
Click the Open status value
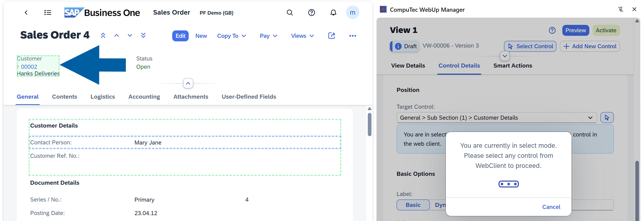point(143,67)
